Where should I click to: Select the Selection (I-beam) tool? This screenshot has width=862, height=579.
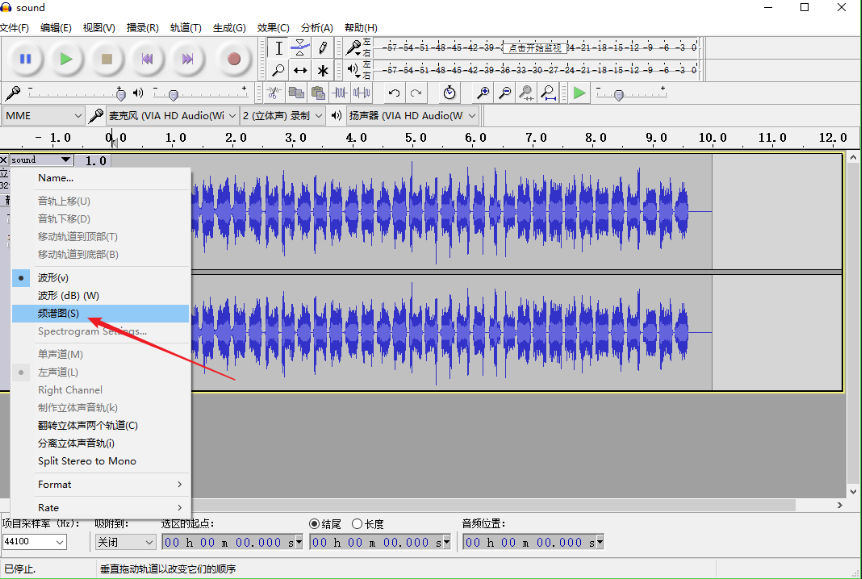click(279, 48)
